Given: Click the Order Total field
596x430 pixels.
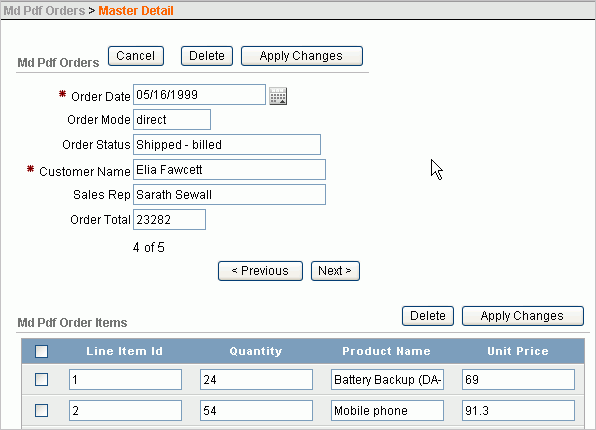Looking at the screenshot, I should coord(169,219).
